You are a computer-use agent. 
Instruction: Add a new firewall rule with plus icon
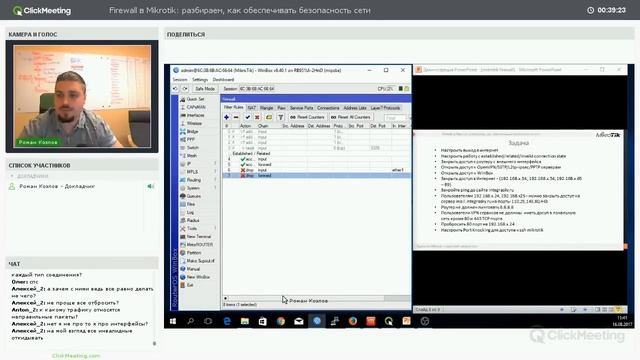[226, 117]
